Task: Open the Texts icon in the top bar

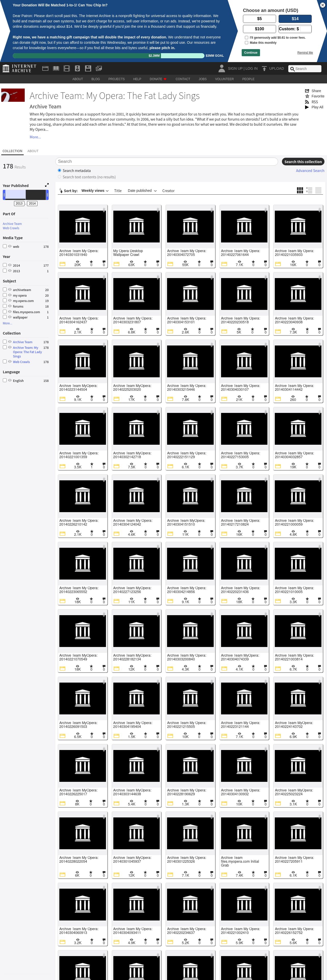Action: tap(56, 68)
